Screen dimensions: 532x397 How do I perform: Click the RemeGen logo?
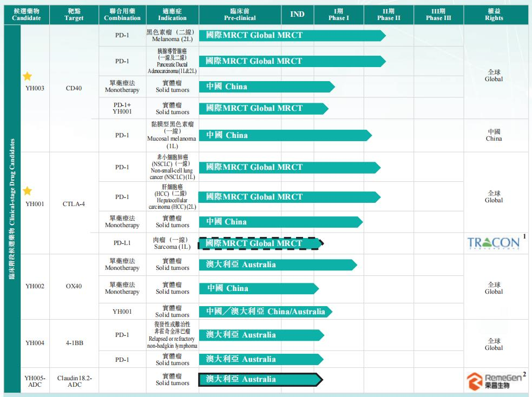pos(494,381)
